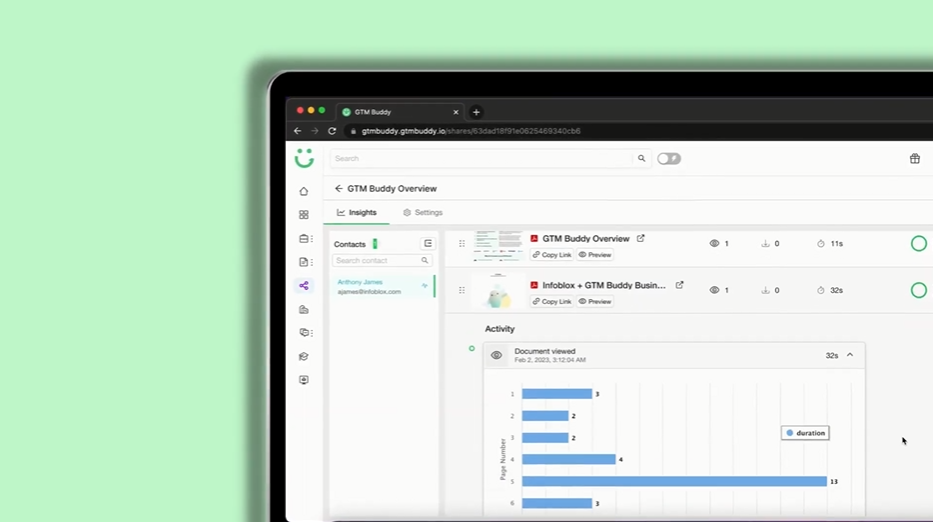Preview the GTM Buddy Overview document
The width and height of the screenshot is (933, 522).
coord(595,255)
